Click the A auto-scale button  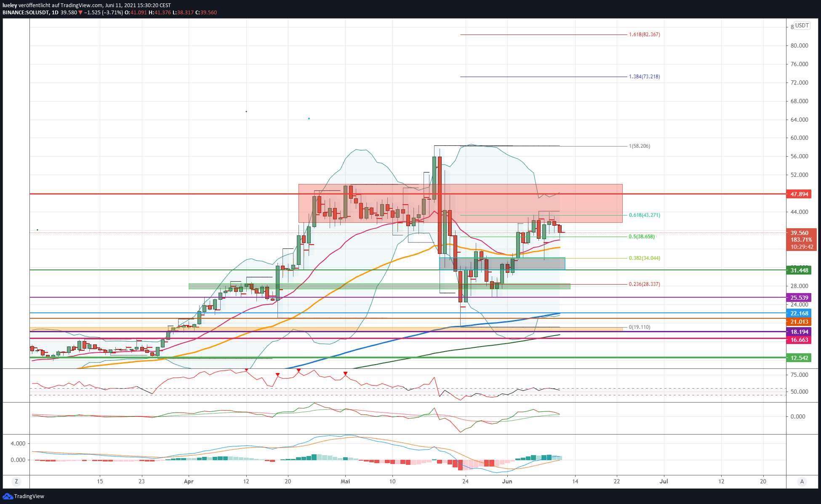tap(802, 481)
